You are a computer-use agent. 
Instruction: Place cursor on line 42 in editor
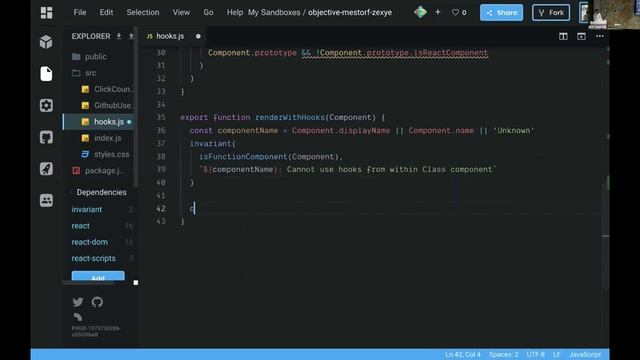(392, 209)
